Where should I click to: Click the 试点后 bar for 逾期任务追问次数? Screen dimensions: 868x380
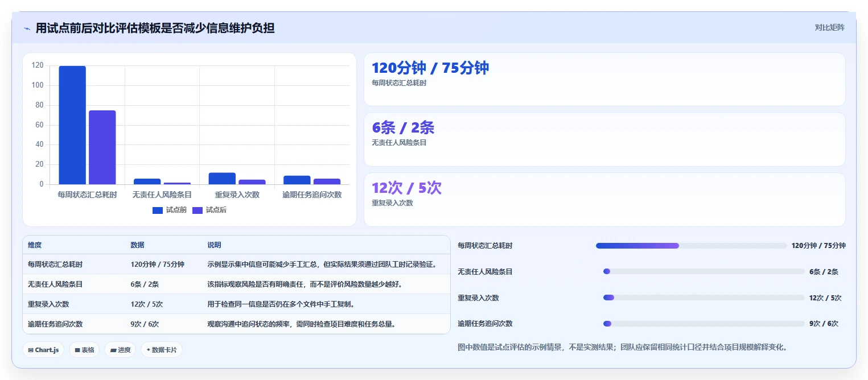tap(327, 181)
